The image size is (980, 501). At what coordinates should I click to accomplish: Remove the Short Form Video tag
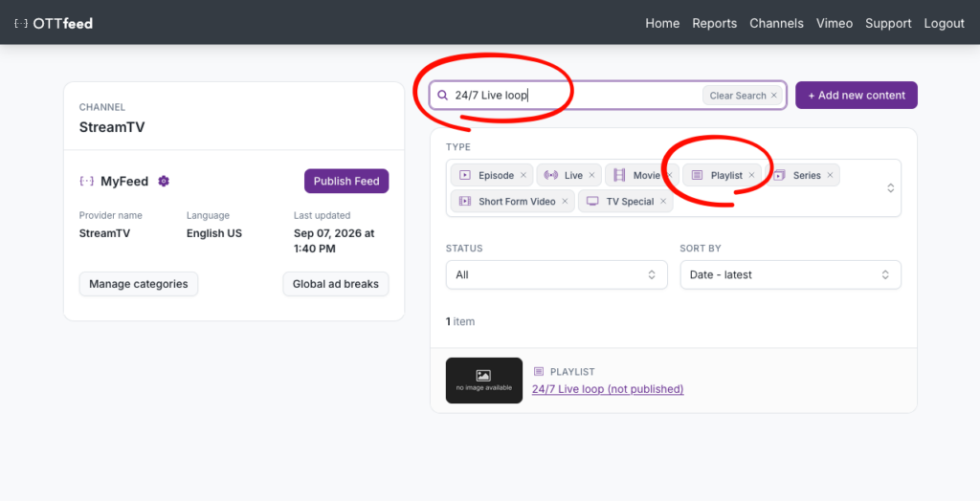click(565, 201)
